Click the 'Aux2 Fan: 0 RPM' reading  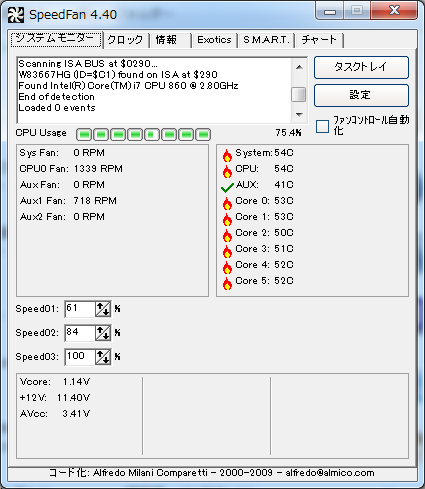pyautogui.click(x=62, y=217)
